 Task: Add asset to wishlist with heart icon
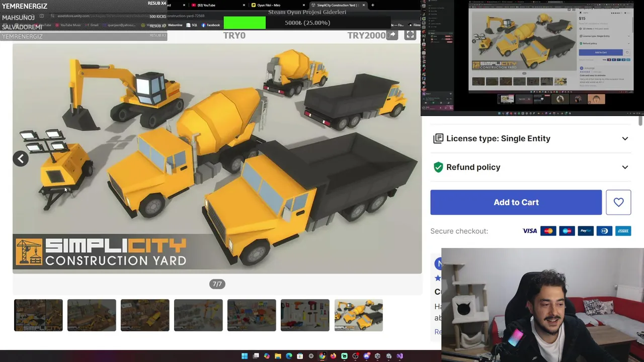click(618, 202)
